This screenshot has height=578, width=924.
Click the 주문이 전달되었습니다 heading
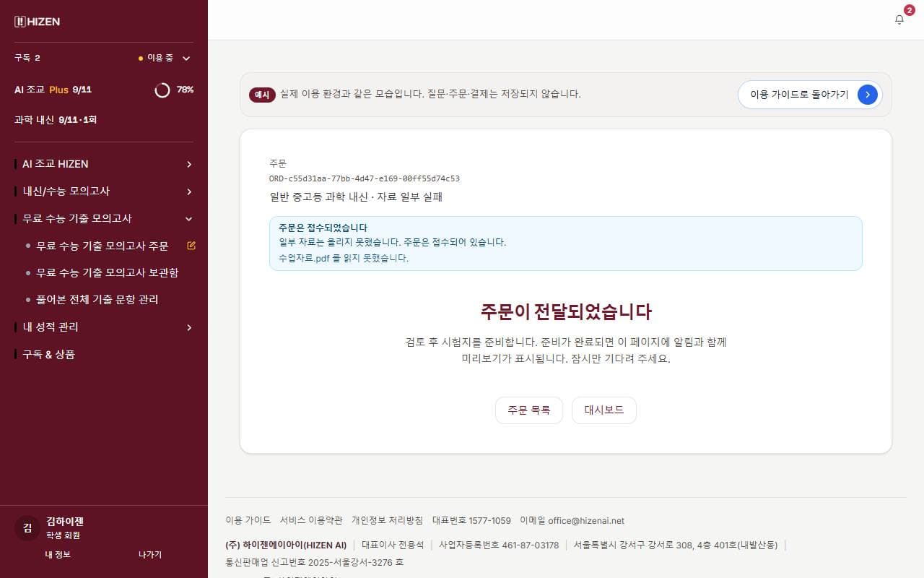click(x=566, y=312)
